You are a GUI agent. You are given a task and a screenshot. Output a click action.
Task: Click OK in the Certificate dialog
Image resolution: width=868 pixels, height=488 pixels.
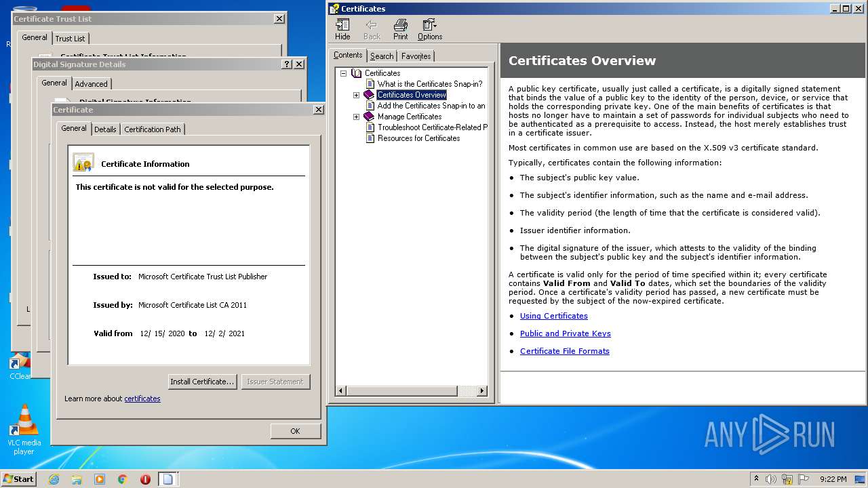coord(295,431)
